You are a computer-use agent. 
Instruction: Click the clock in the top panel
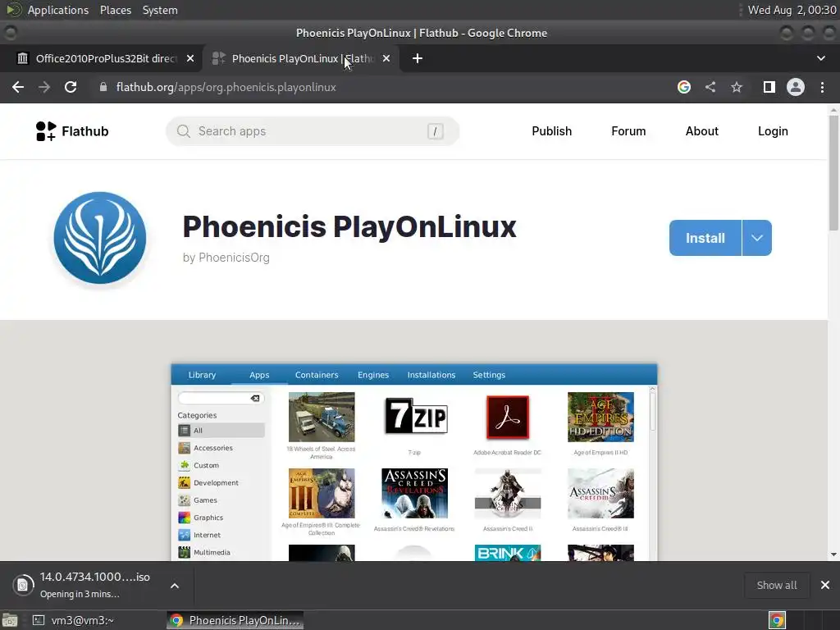[792, 10]
